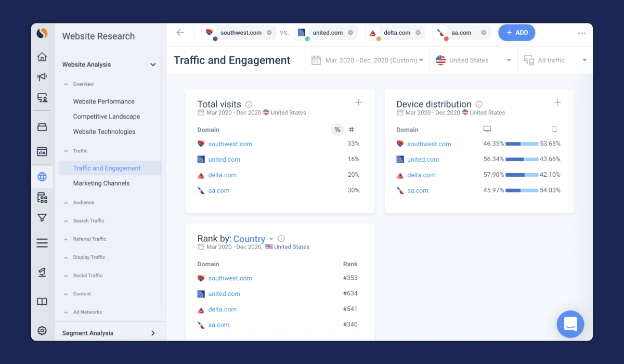Image resolution: width=624 pixels, height=364 pixels.
Task: Open the chat support bubble
Action: click(570, 324)
